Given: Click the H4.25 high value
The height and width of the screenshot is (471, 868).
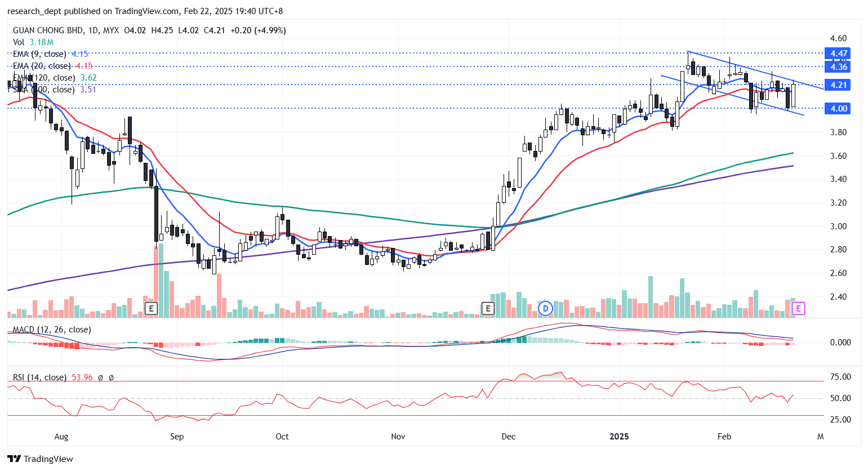Looking at the screenshot, I should pos(162,30).
